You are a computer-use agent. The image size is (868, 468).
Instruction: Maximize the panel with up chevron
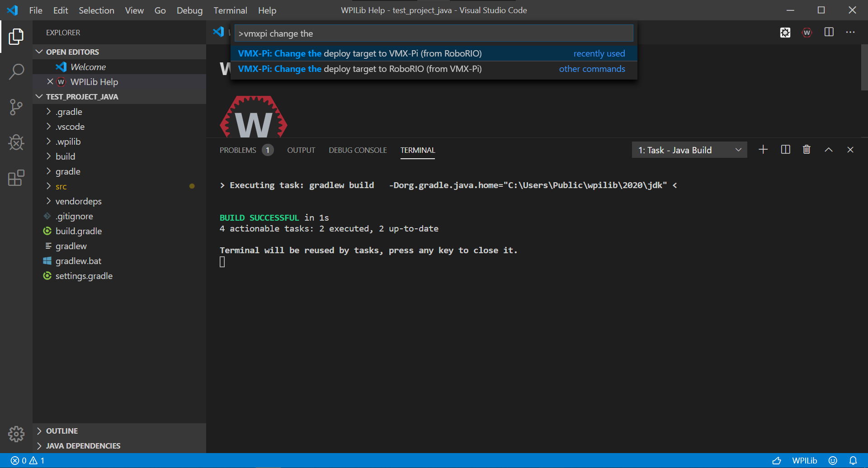[x=829, y=150]
